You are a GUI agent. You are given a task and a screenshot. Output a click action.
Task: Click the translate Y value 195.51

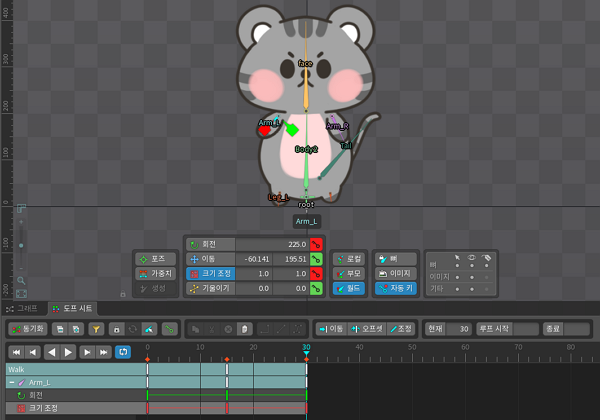(290, 259)
